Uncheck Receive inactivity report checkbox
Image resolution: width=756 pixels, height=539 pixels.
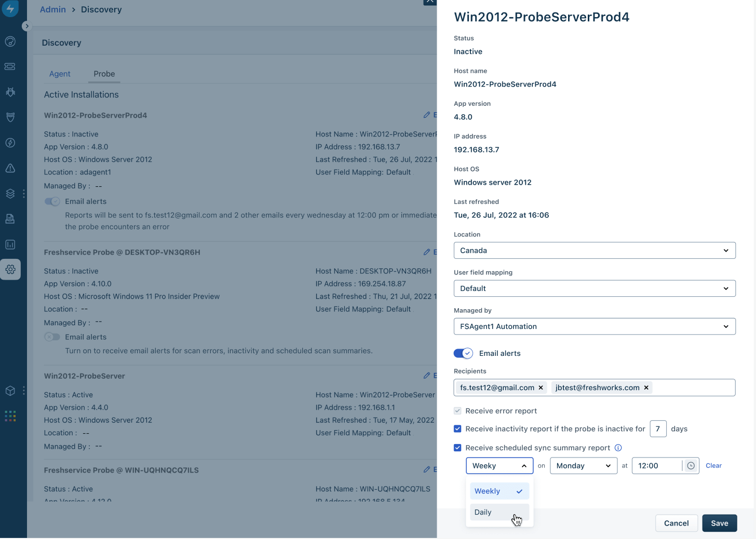pyautogui.click(x=457, y=429)
